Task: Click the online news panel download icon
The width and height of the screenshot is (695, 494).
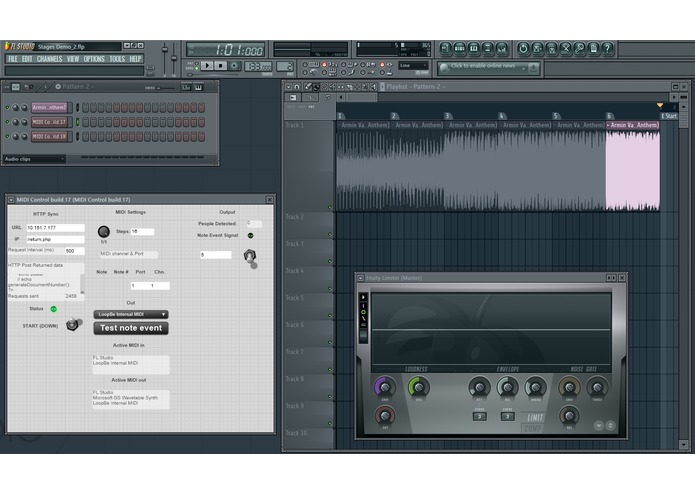Action: [x=534, y=68]
